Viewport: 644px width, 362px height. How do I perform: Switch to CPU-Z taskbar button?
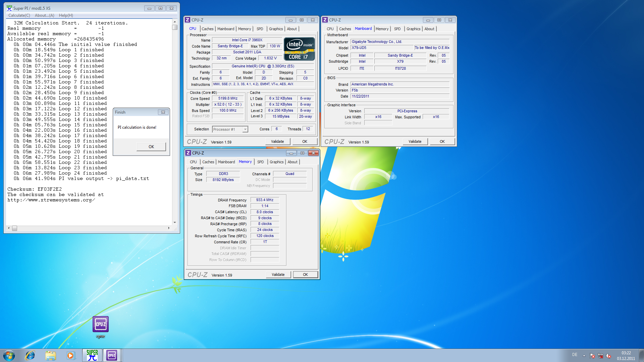[x=112, y=355]
